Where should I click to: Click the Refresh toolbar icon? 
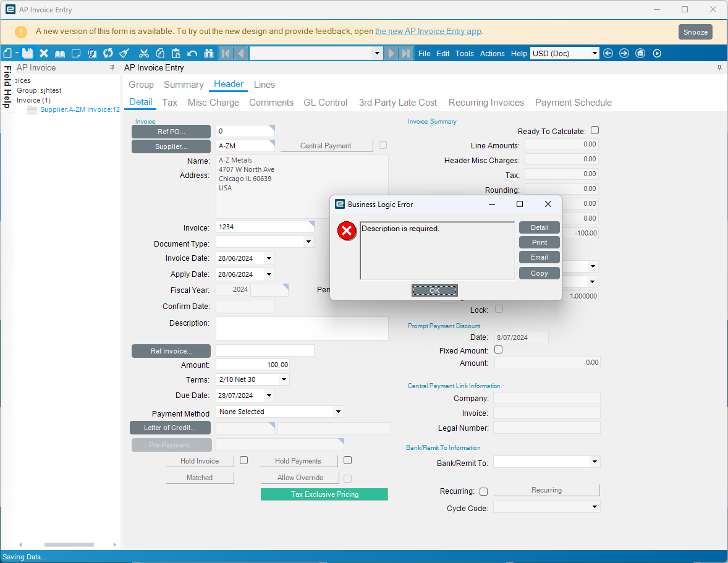[x=108, y=53]
